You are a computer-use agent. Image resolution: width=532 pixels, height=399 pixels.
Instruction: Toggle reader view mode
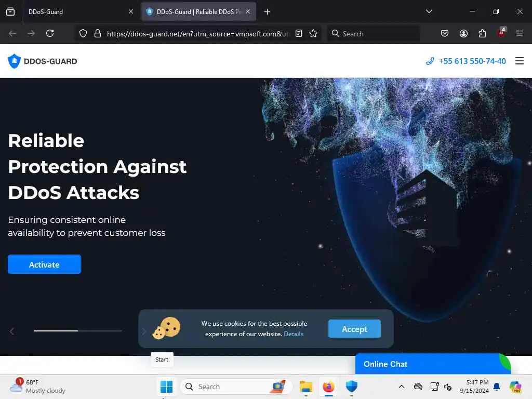click(x=299, y=33)
